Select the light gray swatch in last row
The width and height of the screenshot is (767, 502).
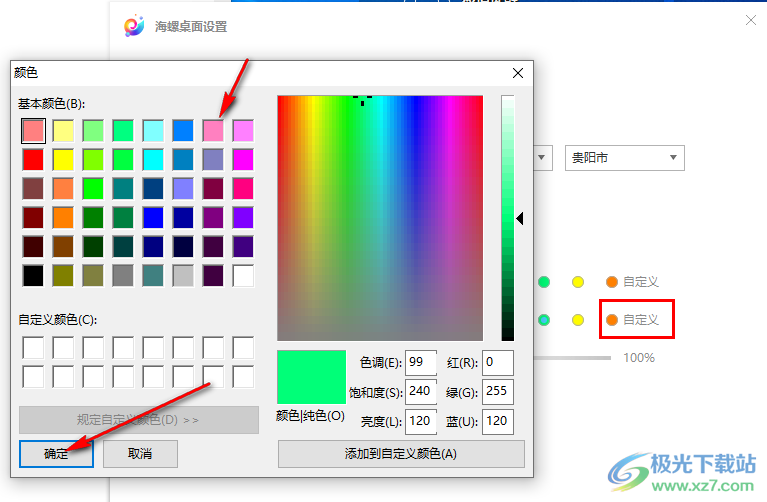pos(183,275)
